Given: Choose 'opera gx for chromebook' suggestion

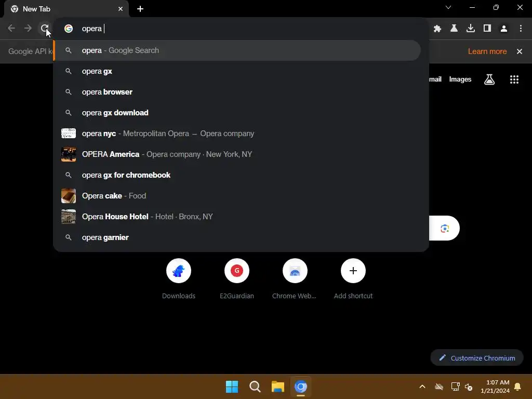Looking at the screenshot, I should coord(237,175).
